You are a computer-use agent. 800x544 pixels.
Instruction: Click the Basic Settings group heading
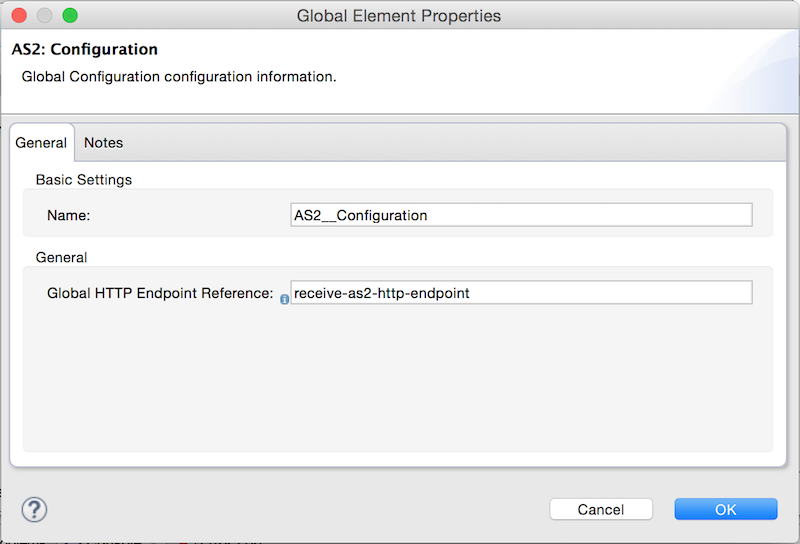pyautogui.click(x=84, y=180)
